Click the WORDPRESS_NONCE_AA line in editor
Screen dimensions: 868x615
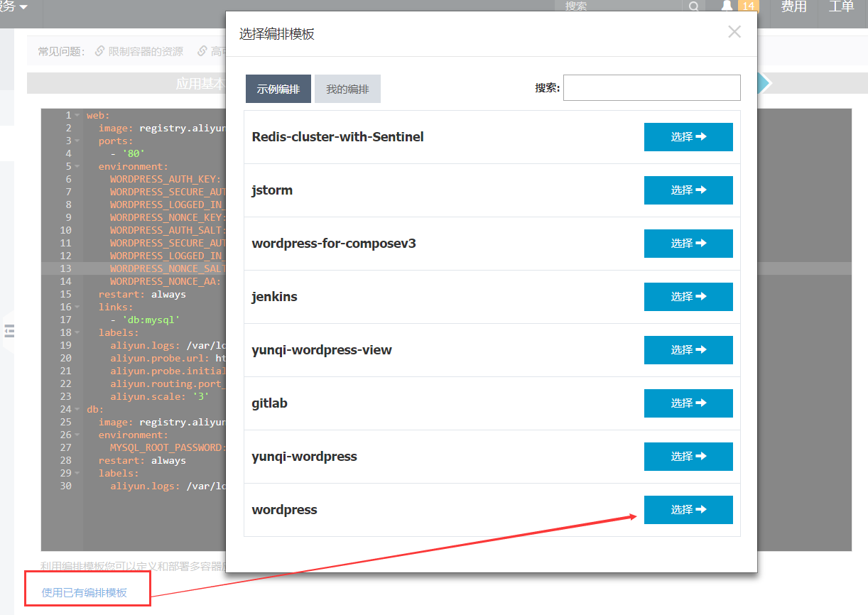coord(166,281)
